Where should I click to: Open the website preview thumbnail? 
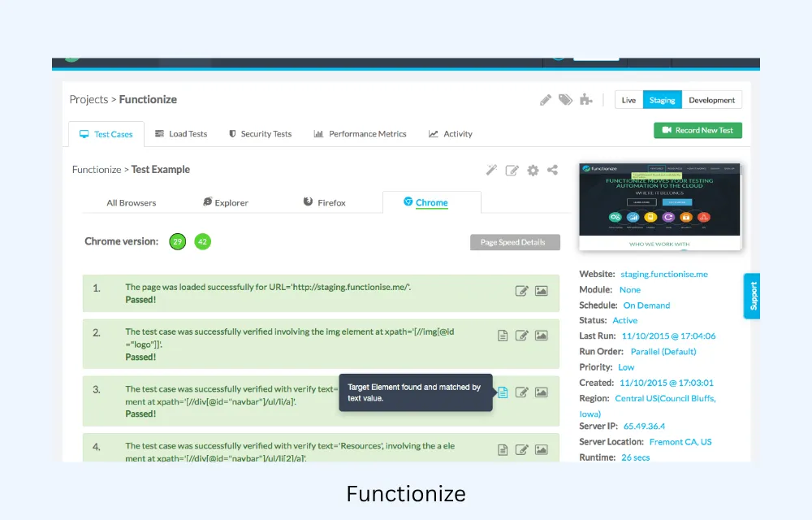pyautogui.click(x=659, y=206)
